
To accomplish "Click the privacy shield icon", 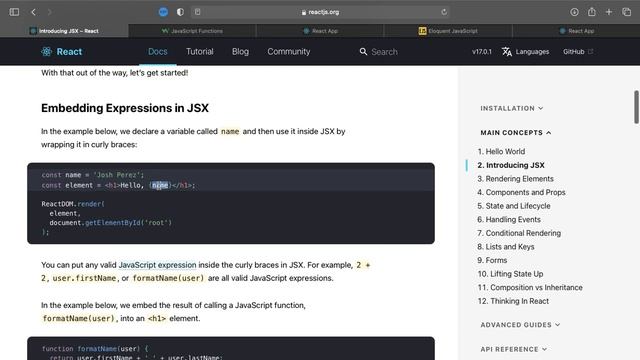I will [x=180, y=12].
